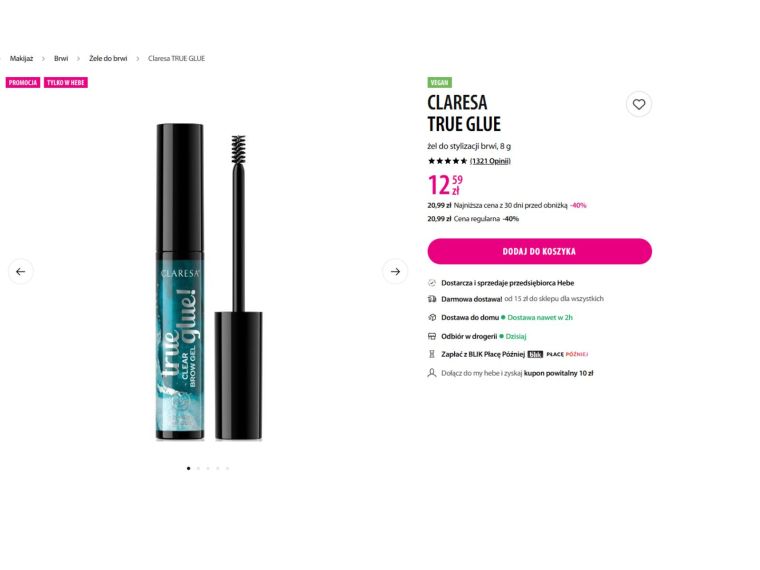
Task: Click the home delivery box icon
Action: tap(432, 317)
